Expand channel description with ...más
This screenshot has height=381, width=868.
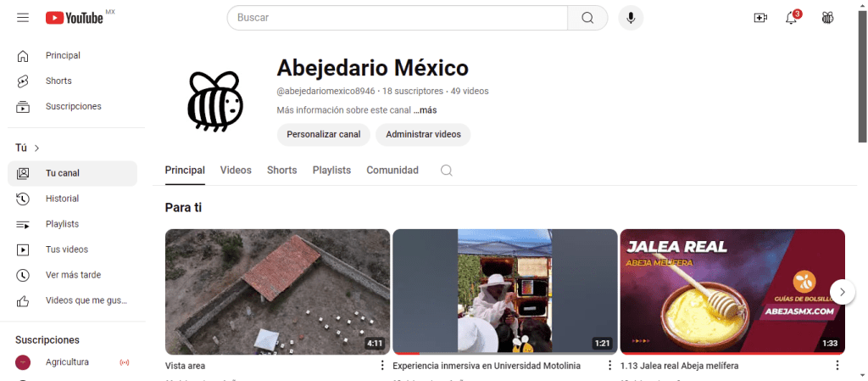click(426, 110)
